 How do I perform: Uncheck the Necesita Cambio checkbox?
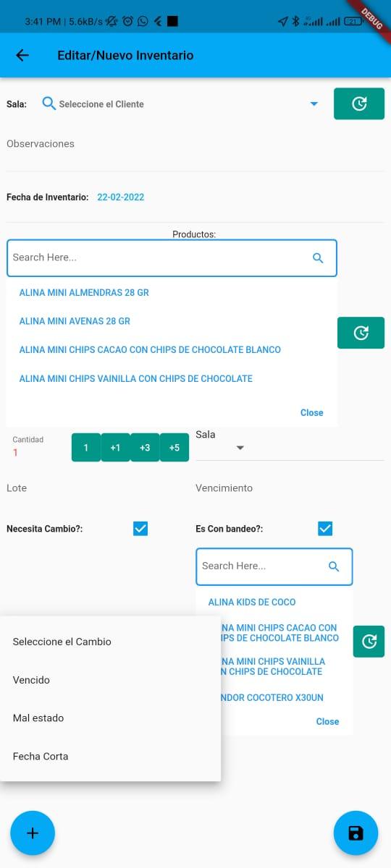tap(140, 529)
